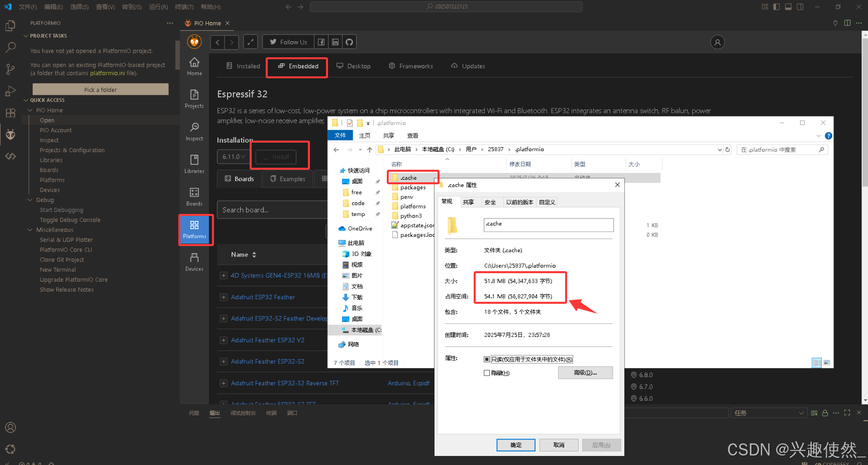Open the Extensions view in activity bar
Viewport: 868px width, 465px height.
pyautogui.click(x=10, y=113)
